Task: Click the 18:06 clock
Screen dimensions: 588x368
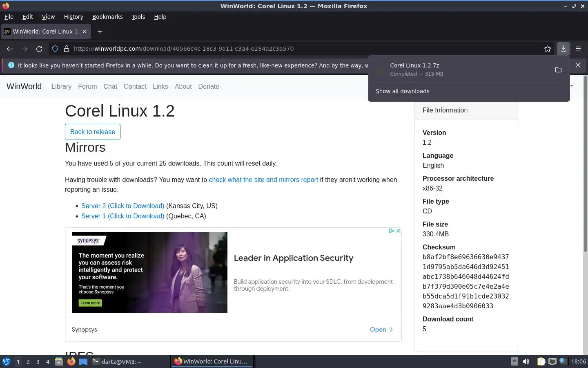Action: tap(578, 361)
